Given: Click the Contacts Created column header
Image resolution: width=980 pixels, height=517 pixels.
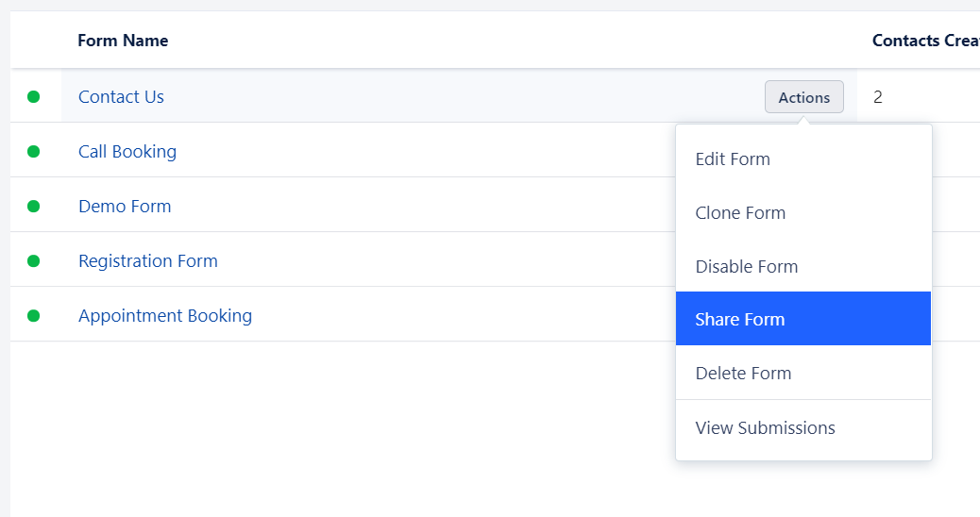Looking at the screenshot, I should (x=925, y=41).
